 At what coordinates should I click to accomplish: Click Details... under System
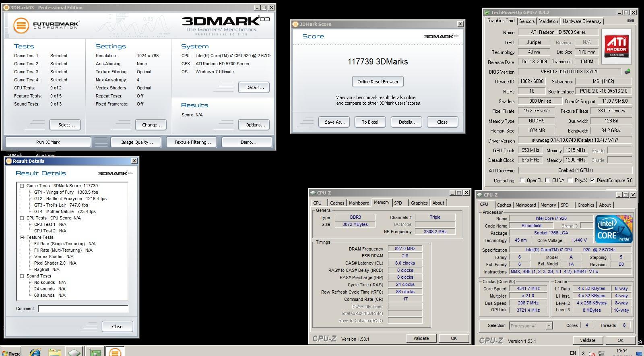pyautogui.click(x=254, y=87)
